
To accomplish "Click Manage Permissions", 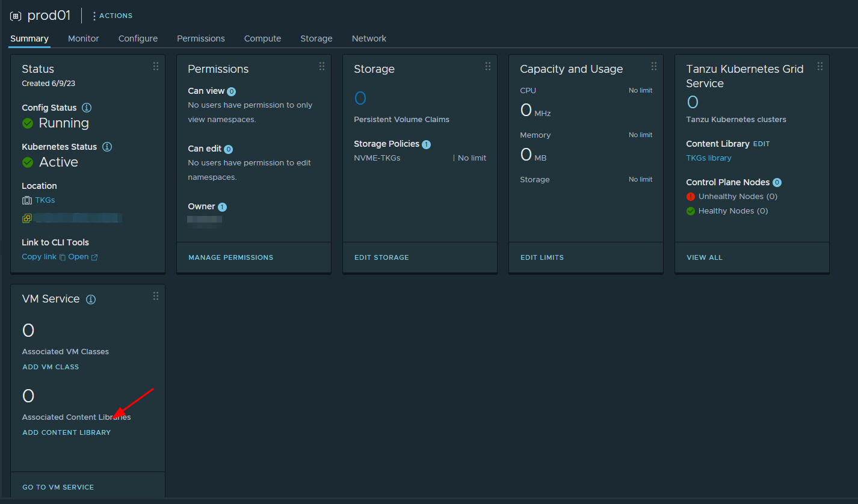I will coord(231,257).
